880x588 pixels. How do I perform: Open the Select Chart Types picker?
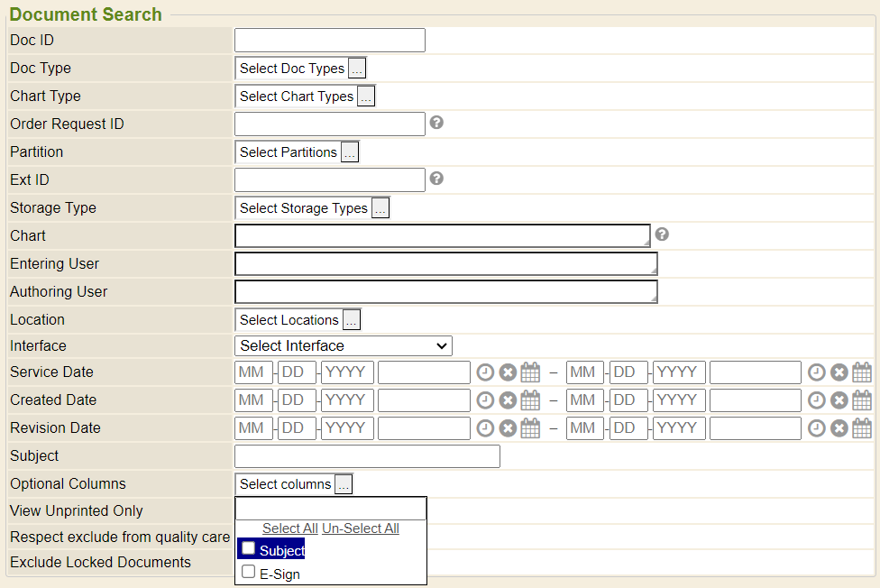(x=366, y=96)
